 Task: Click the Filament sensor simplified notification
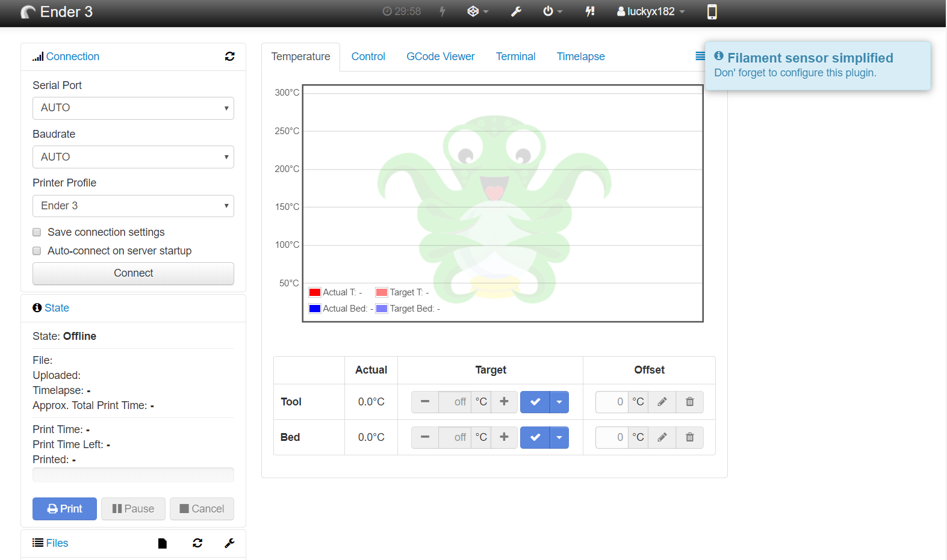(818, 66)
